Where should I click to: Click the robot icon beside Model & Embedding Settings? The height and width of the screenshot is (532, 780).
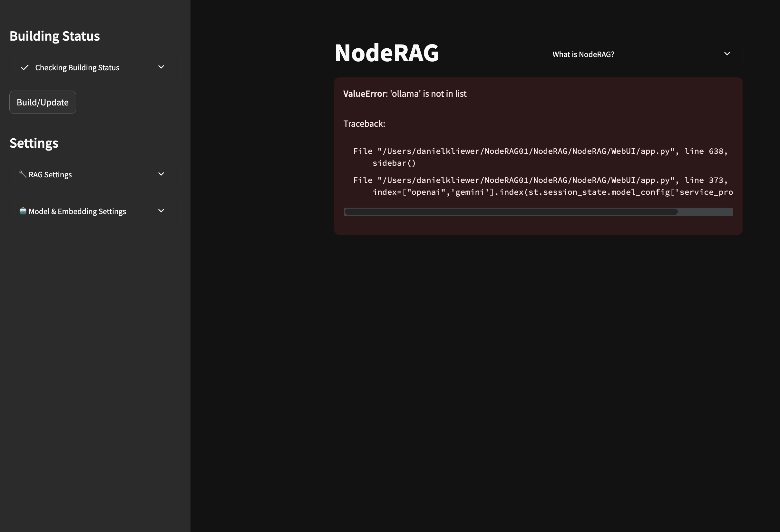[23, 211]
